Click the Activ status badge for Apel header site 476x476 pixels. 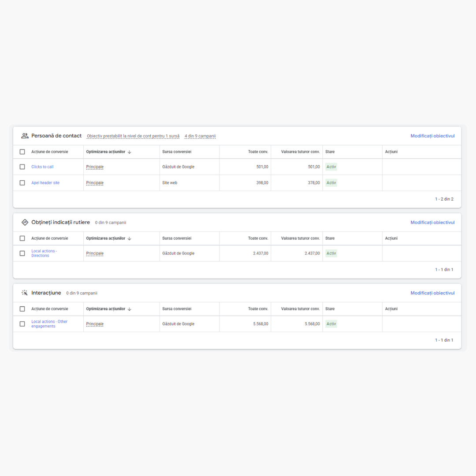331,183
